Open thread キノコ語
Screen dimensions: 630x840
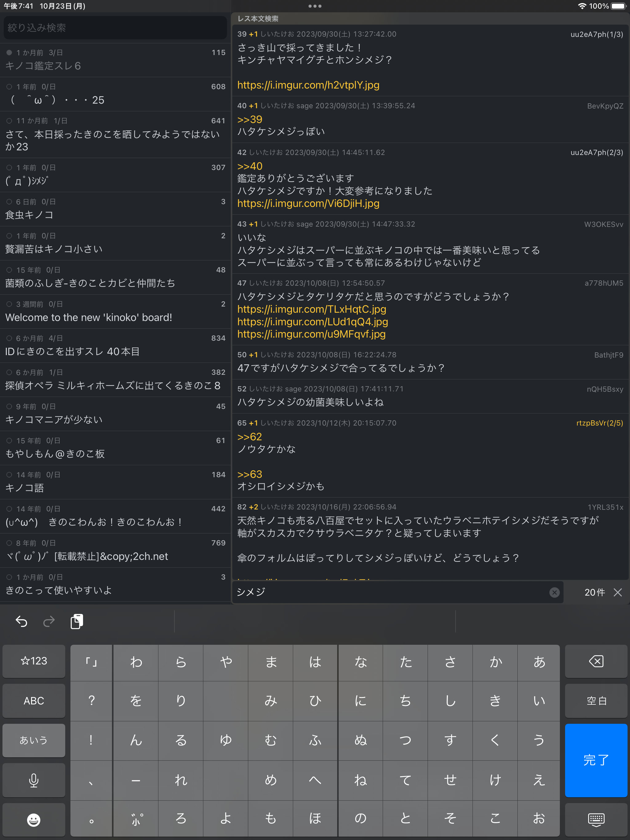pos(115,482)
